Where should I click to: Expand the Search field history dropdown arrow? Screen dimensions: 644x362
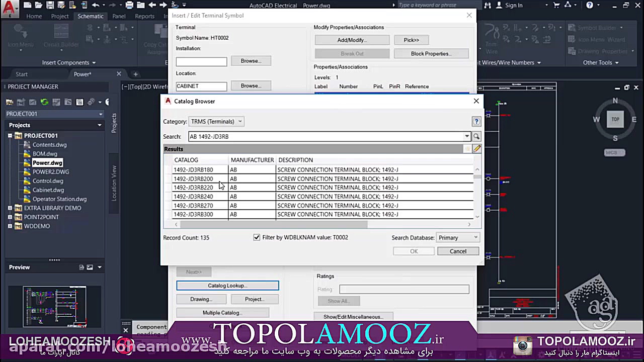pyautogui.click(x=467, y=136)
